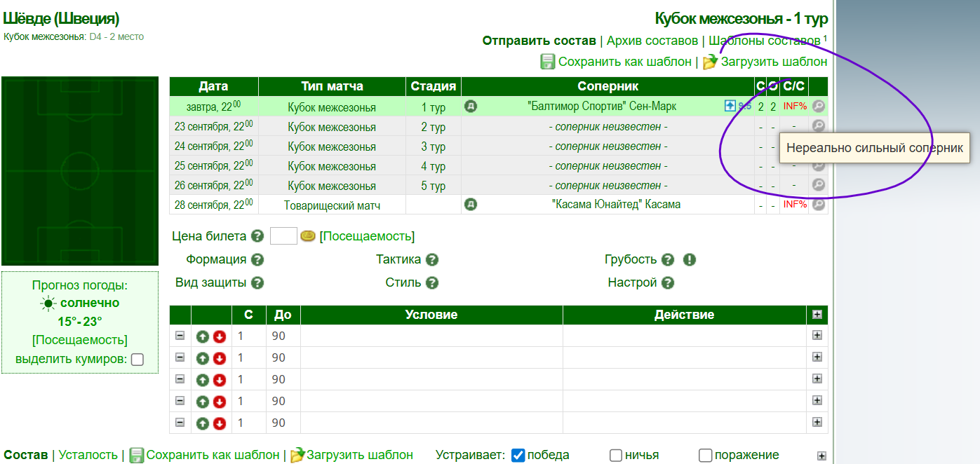Collapse first condition row with minus icon
The width and height of the screenshot is (980, 464).
pos(180,336)
